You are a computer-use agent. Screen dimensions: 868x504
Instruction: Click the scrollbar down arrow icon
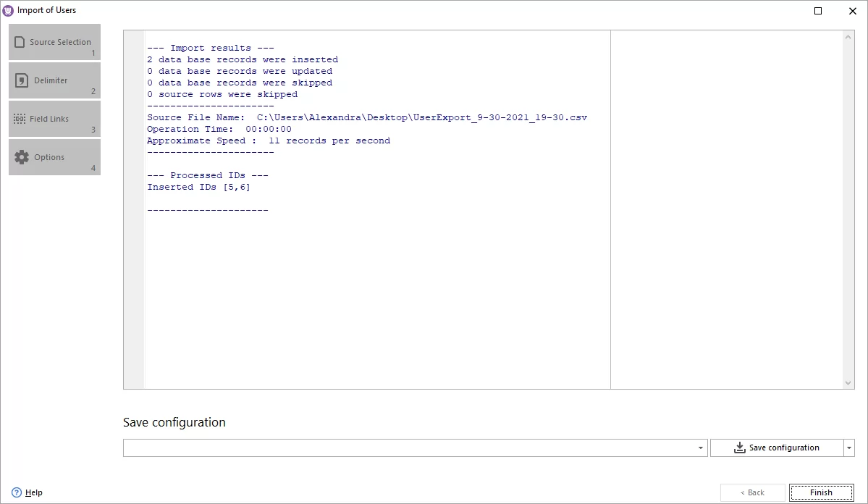pos(847,382)
